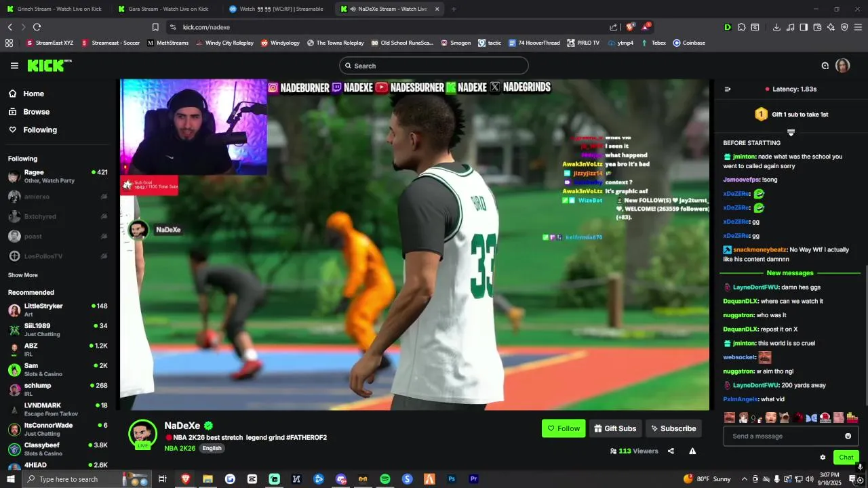Pick the last colorful bars emote
The height and width of the screenshot is (488, 868).
852,418
